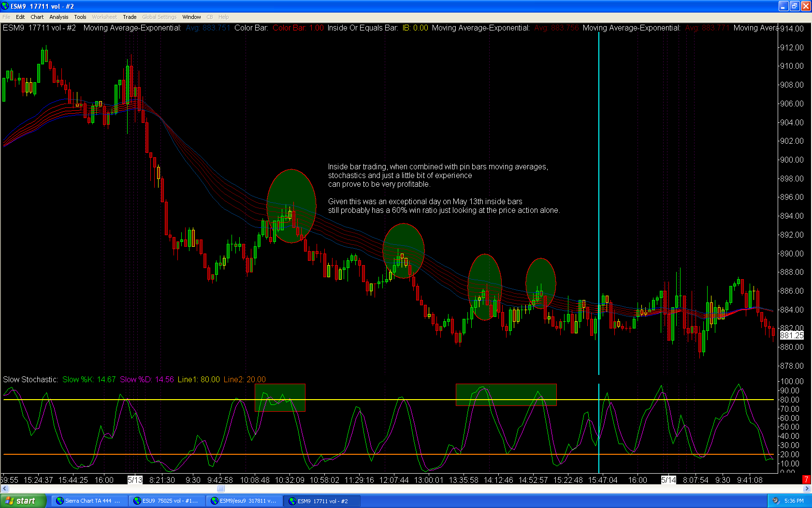812x508 pixels.
Task: Select the ESM9 17711 vol - #2 taskbar button
Action: 322,501
